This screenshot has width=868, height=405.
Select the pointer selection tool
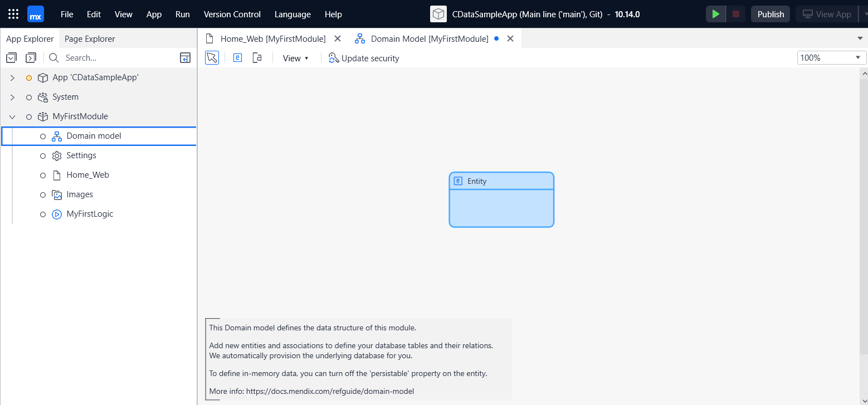pos(212,58)
